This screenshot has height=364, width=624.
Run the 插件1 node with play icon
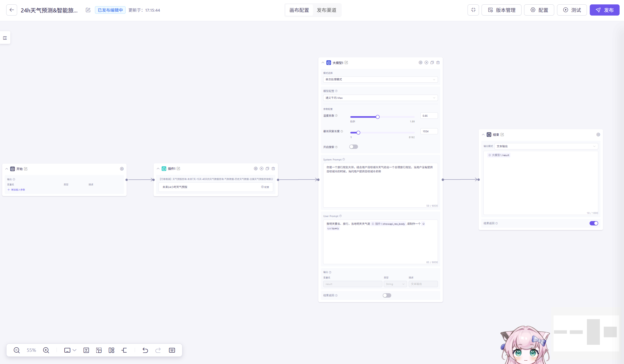262,169
